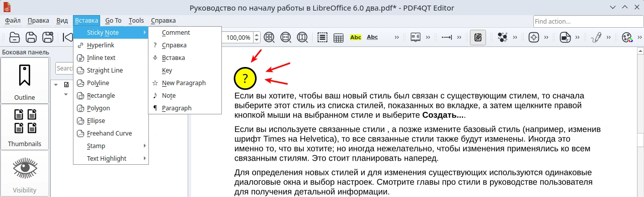
Task: Expand overflow chevron after crosshair target icon
Action: pos(546,37)
